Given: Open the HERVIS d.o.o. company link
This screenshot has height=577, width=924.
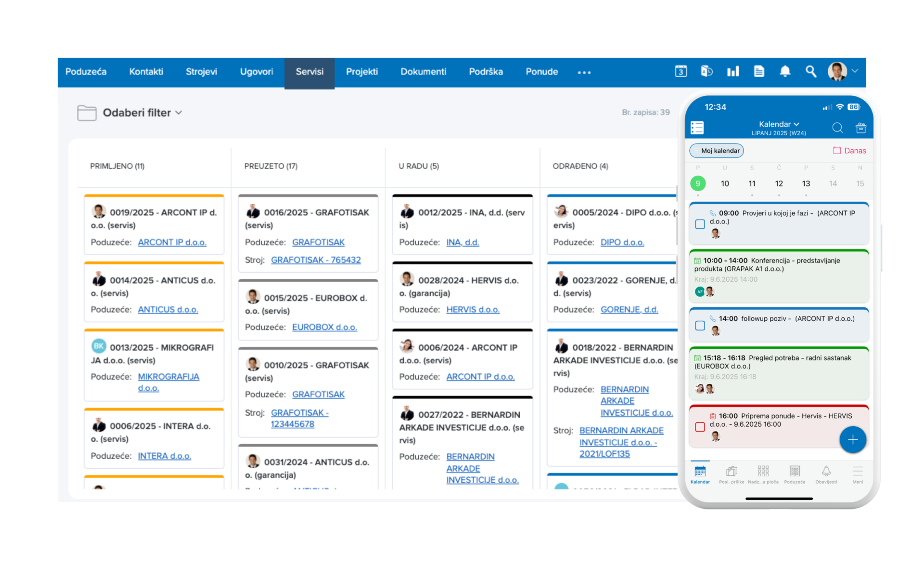Looking at the screenshot, I should 473,310.
